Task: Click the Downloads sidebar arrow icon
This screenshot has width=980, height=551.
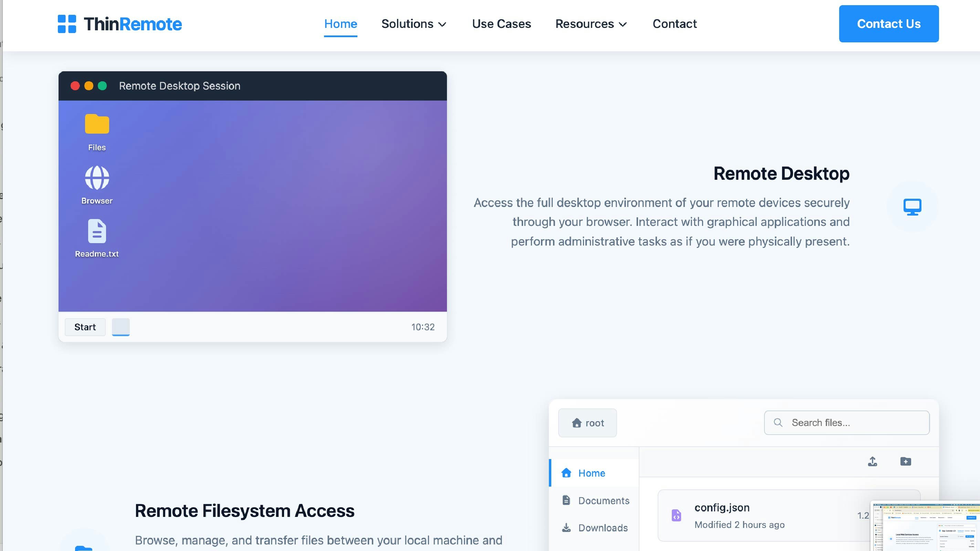Action: [566, 527]
